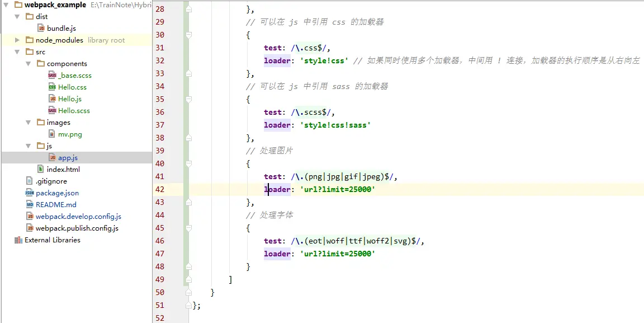Click the External Libraries icon
Viewport: 644px width, 323px height.
point(18,240)
